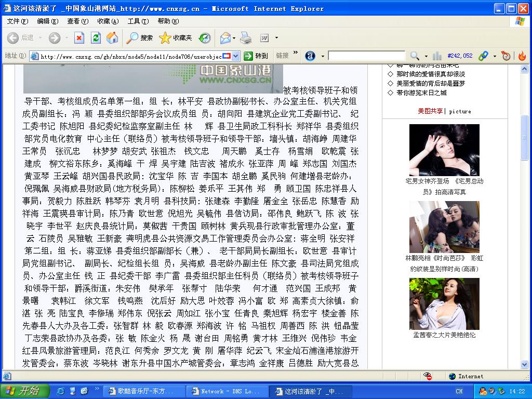Open 收藏夹 (Favorites) panel
This screenshot has width=532, height=399.
[176, 38]
